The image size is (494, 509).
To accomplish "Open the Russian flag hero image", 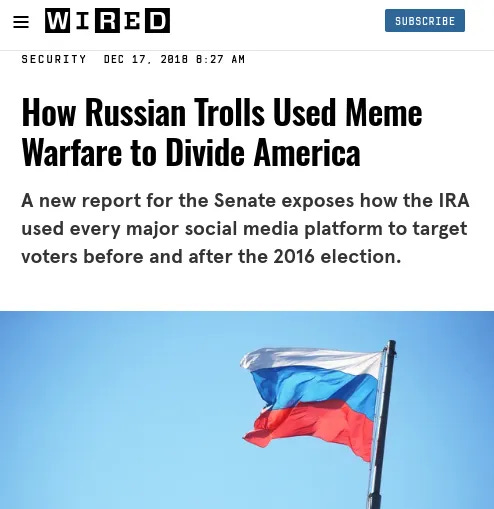I will [247, 410].
